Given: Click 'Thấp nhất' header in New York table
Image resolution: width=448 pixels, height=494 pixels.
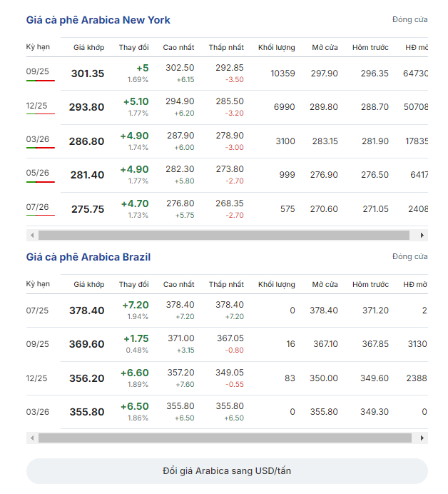Looking at the screenshot, I should pyautogui.click(x=226, y=48).
